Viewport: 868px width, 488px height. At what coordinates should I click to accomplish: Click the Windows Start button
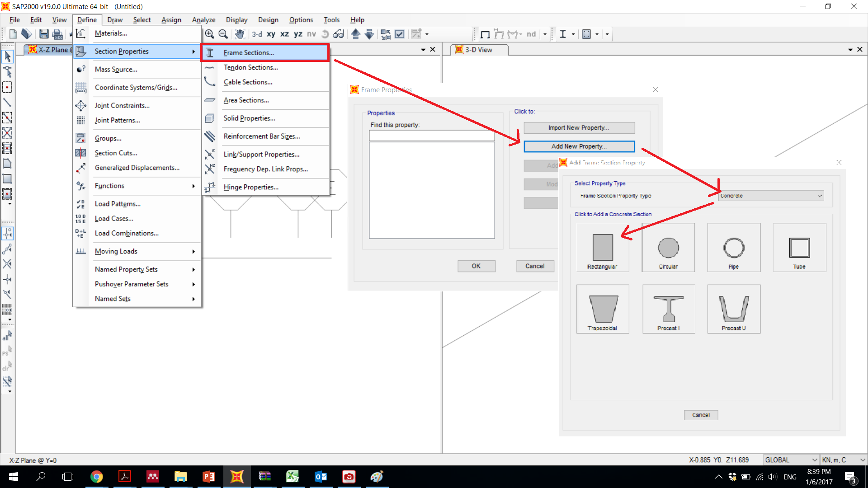coord(13,477)
